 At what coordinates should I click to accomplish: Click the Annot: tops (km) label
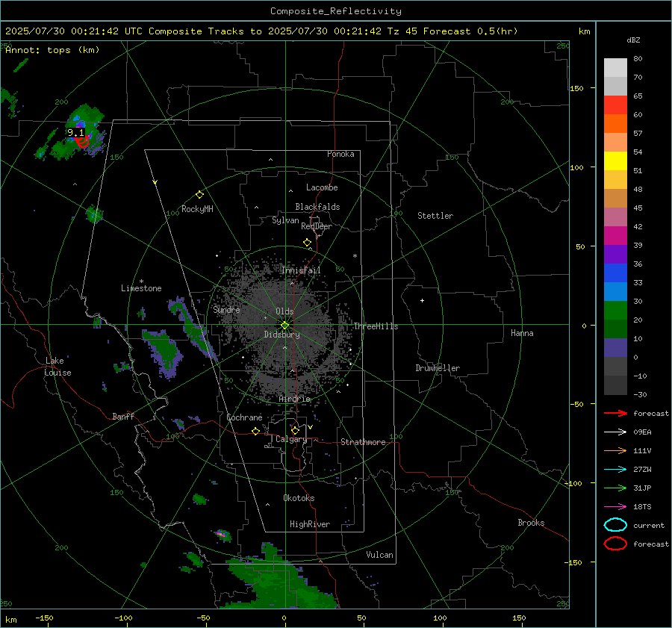pos(52,50)
